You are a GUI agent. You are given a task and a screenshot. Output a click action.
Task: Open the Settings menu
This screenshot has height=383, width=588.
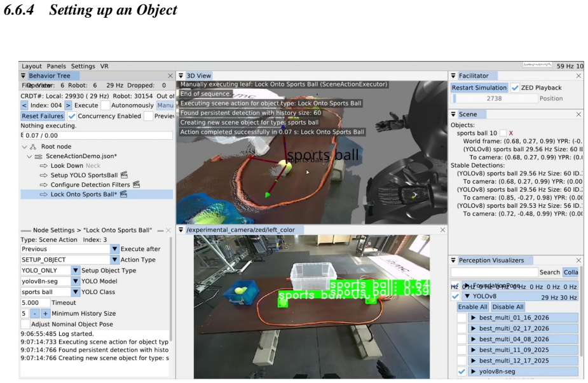[83, 66]
